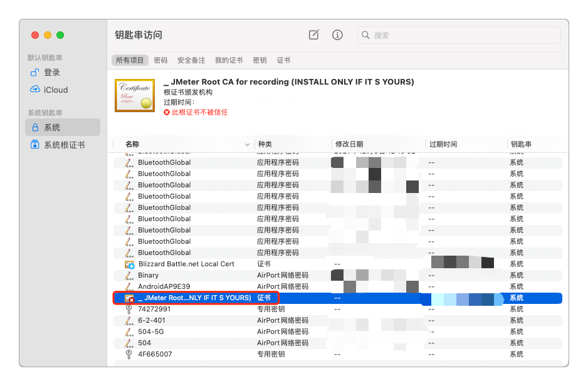Sort by the 过期时间 column header
Image resolution: width=588 pixels, height=386 pixels.
(x=443, y=144)
